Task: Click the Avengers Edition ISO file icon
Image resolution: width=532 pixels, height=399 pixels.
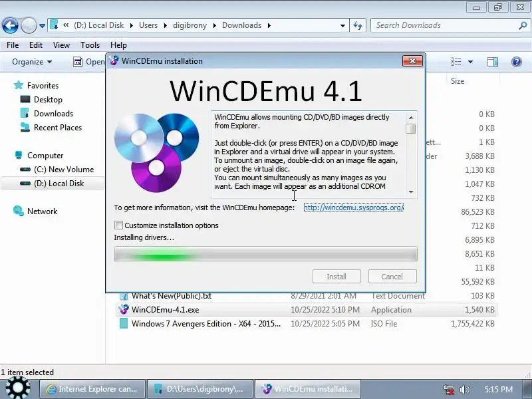Action: [124, 324]
